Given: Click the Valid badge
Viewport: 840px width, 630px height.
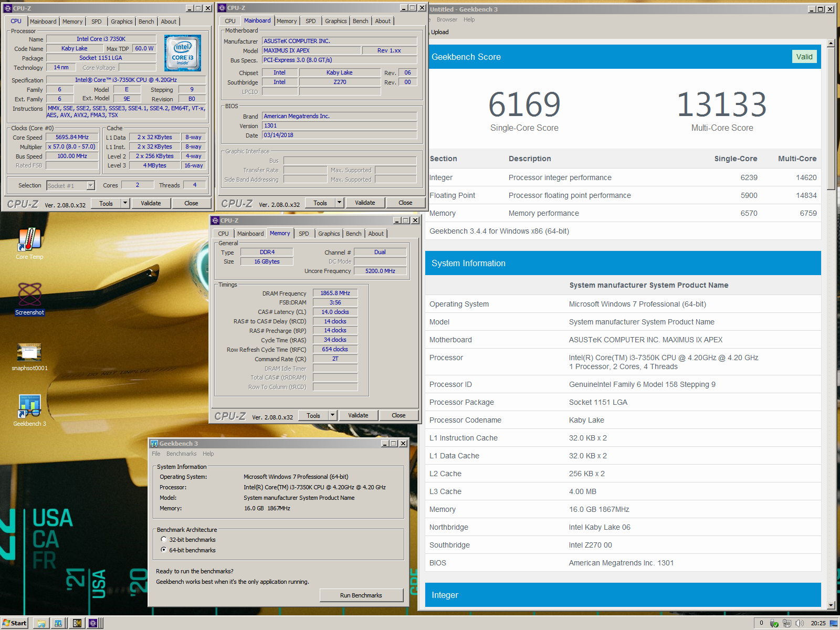Looking at the screenshot, I should tap(804, 57).
